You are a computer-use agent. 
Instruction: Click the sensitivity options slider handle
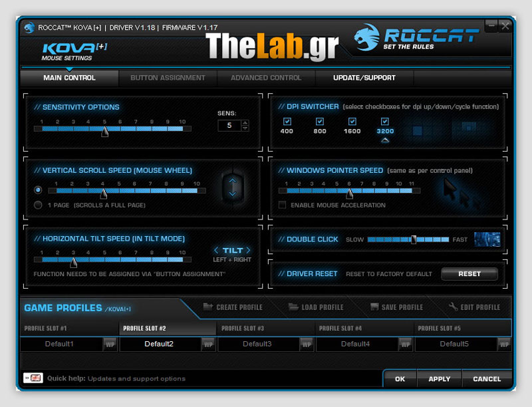105,131
